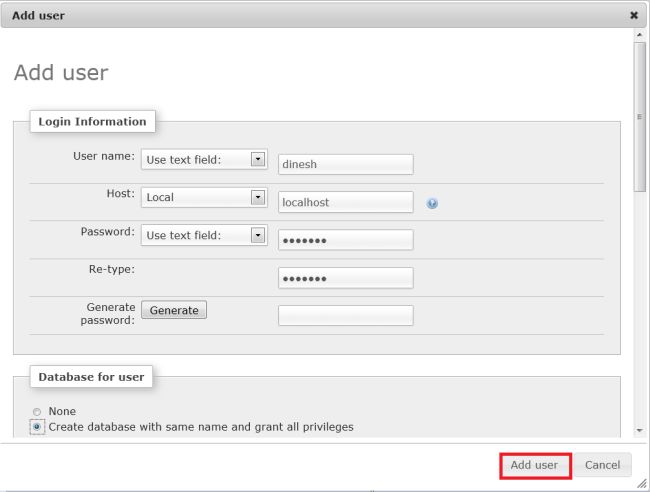Click the Add user dialog title bar
The width and height of the screenshot is (650, 492).
[300, 15]
